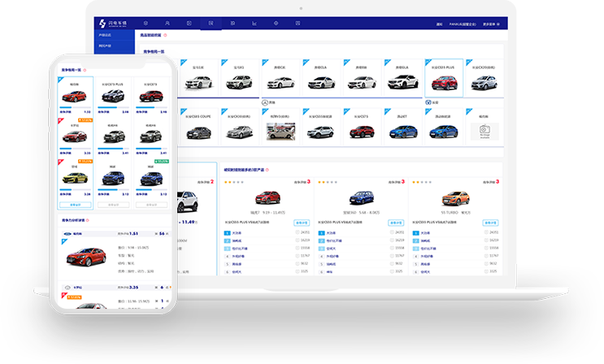This screenshot has height=364, width=604.
Task: Click the bar chart icon in top navigation
Action: tap(254, 23)
